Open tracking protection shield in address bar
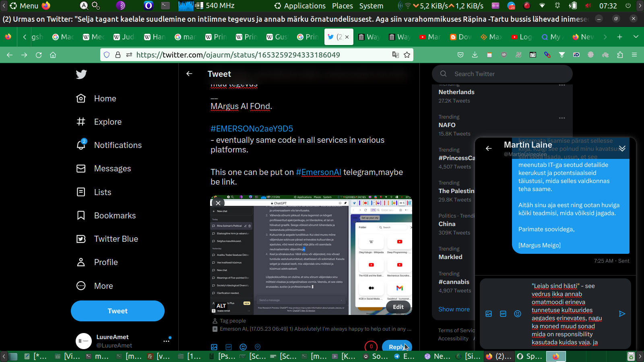This screenshot has width=644, height=362. point(107,55)
